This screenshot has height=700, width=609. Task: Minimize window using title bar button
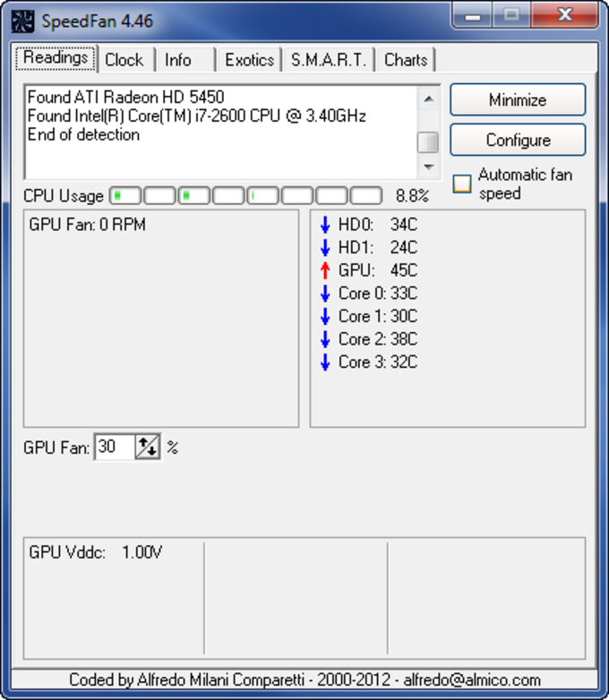472,15
